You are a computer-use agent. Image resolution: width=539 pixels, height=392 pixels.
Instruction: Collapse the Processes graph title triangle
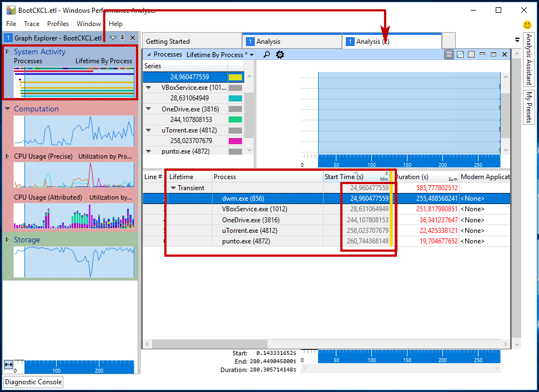(x=149, y=54)
